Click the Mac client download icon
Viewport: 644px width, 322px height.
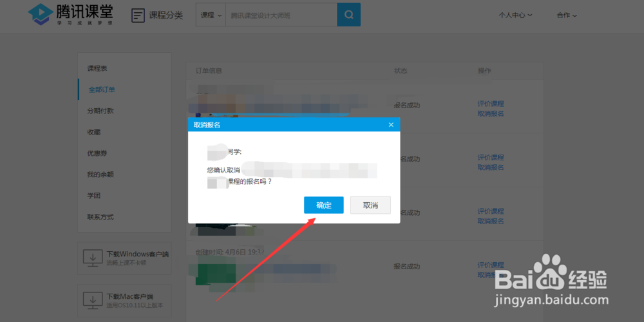pyautogui.click(x=93, y=301)
